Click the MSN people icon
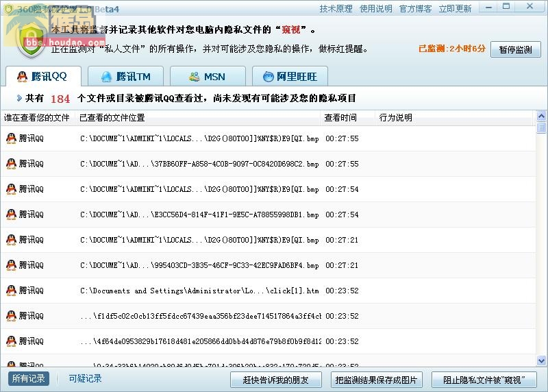 tap(195, 77)
